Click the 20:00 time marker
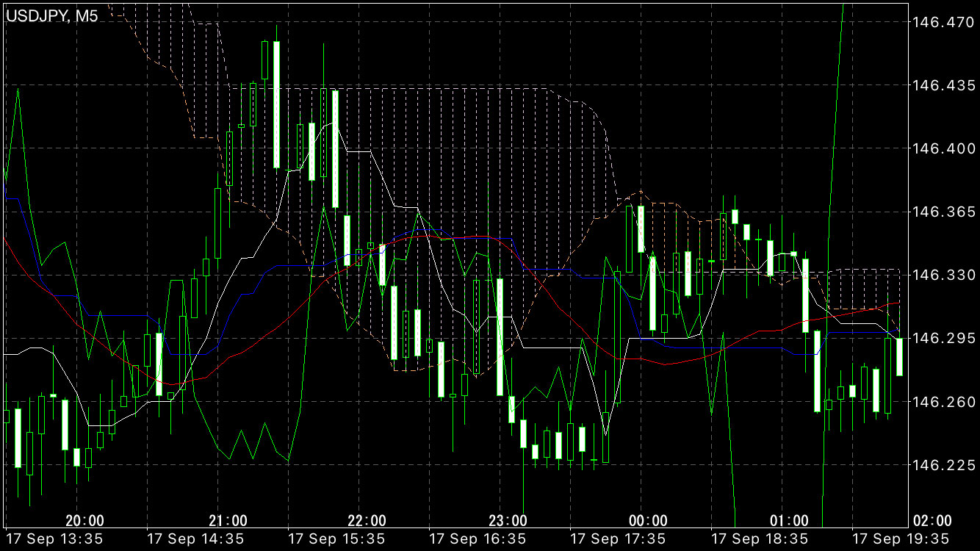 click(84, 521)
